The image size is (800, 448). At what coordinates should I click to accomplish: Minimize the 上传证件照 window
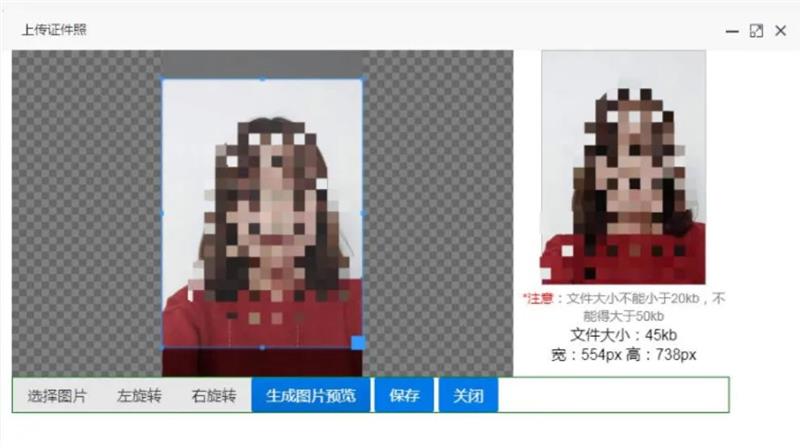[732, 31]
